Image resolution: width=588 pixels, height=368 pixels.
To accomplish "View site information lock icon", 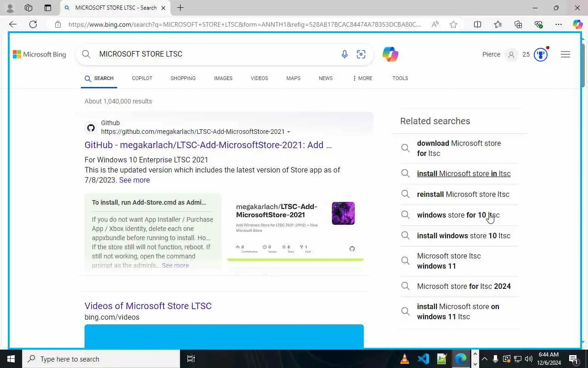I will pyautogui.click(x=58, y=24).
